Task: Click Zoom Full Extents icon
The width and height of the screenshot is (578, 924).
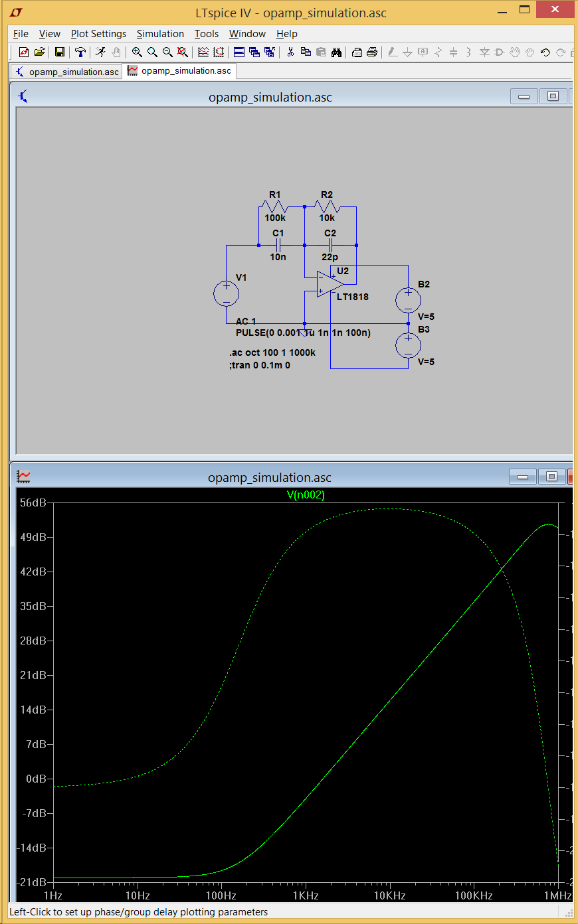Action: (x=183, y=52)
